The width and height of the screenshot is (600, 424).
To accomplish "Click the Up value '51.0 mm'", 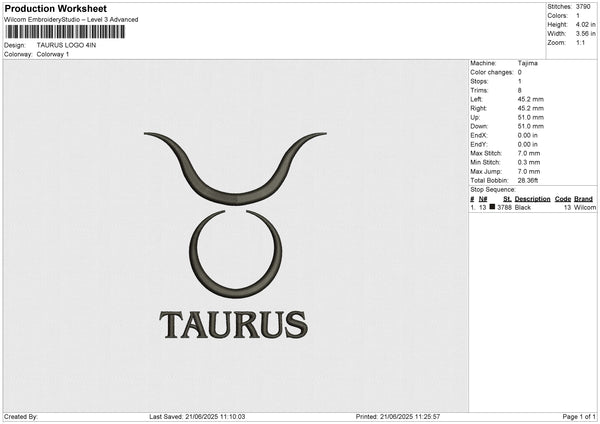I will pyautogui.click(x=530, y=117).
